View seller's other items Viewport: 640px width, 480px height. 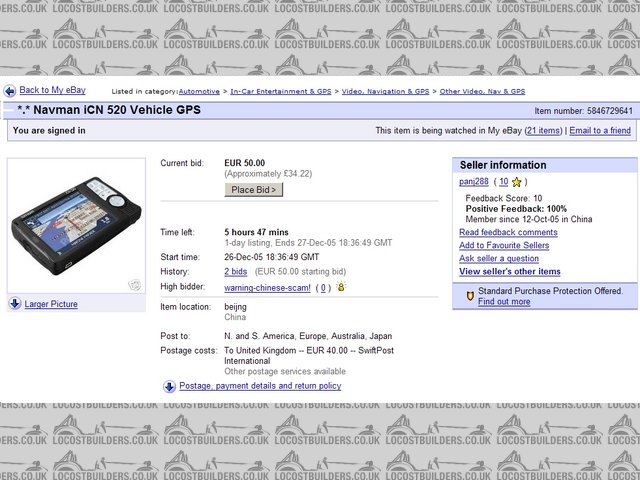tap(510, 271)
